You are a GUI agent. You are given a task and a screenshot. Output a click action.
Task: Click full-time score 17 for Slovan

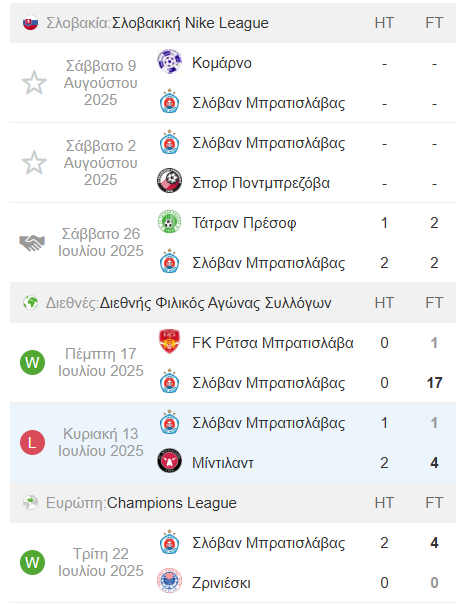click(434, 383)
